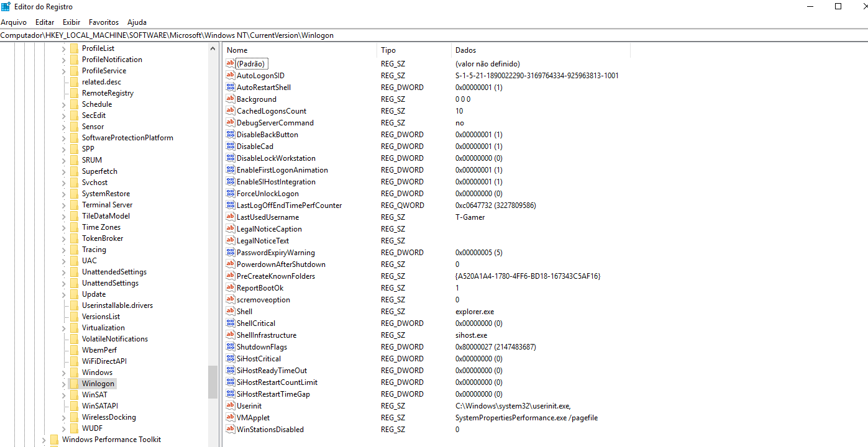Sort values by the Tipo column header
868x447 pixels.
point(414,50)
